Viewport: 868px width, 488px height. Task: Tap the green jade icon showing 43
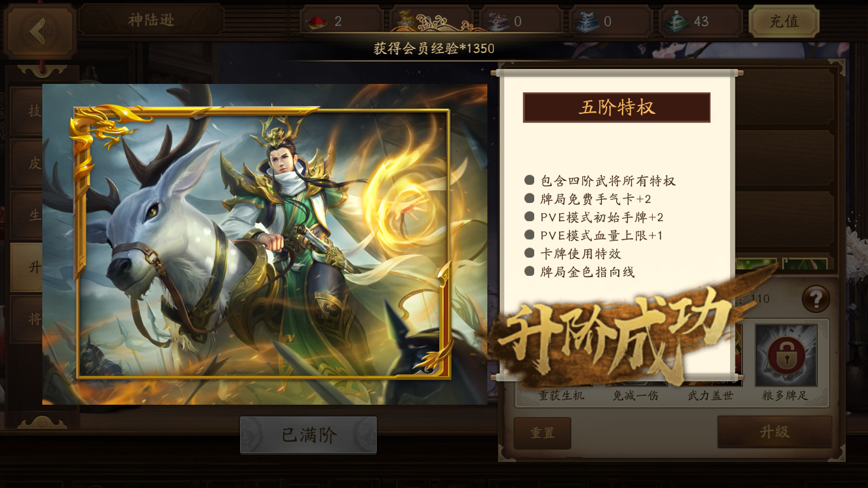point(677,21)
